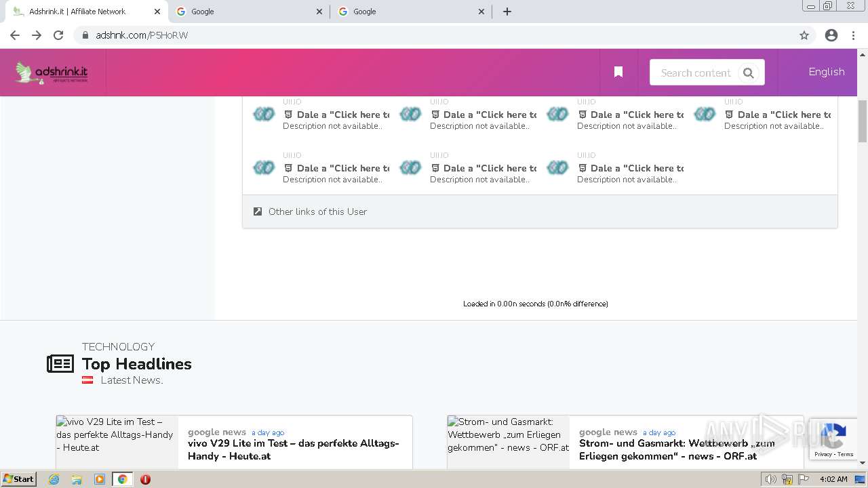The image size is (868, 488).
Task: Open first link in top row
Action: [x=336, y=115]
